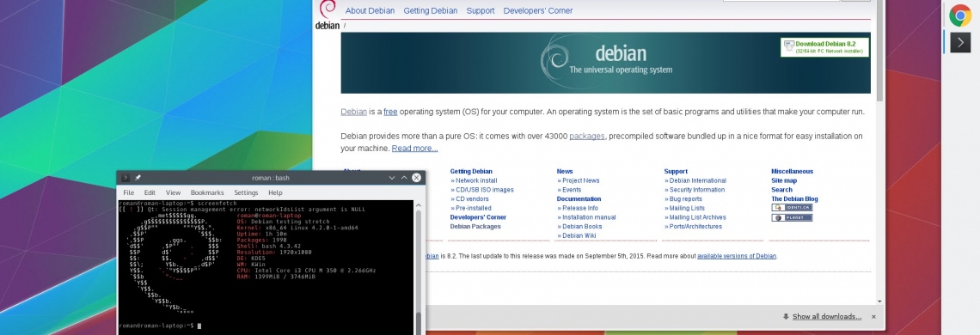
Task: Open About Debian in site navigation
Action: pos(370,10)
